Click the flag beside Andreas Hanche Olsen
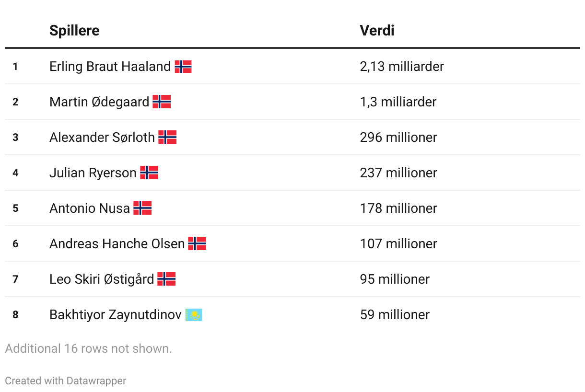585x392 pixels. point(197,244)
